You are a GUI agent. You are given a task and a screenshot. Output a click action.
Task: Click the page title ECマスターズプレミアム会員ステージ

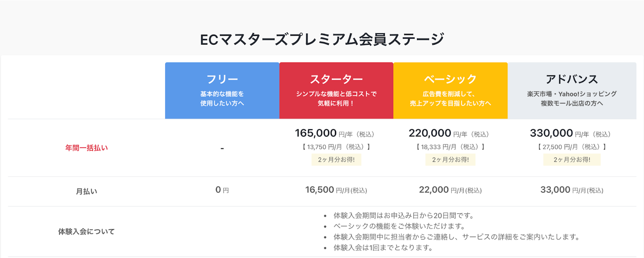[322, 39]
